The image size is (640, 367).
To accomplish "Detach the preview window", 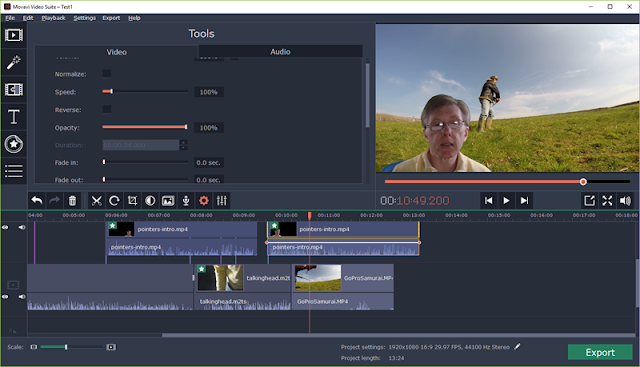I will pos(589,200).
